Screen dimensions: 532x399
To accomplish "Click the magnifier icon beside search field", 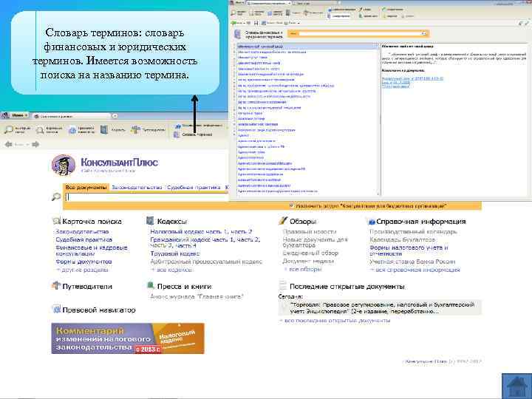I will point(56,197).
